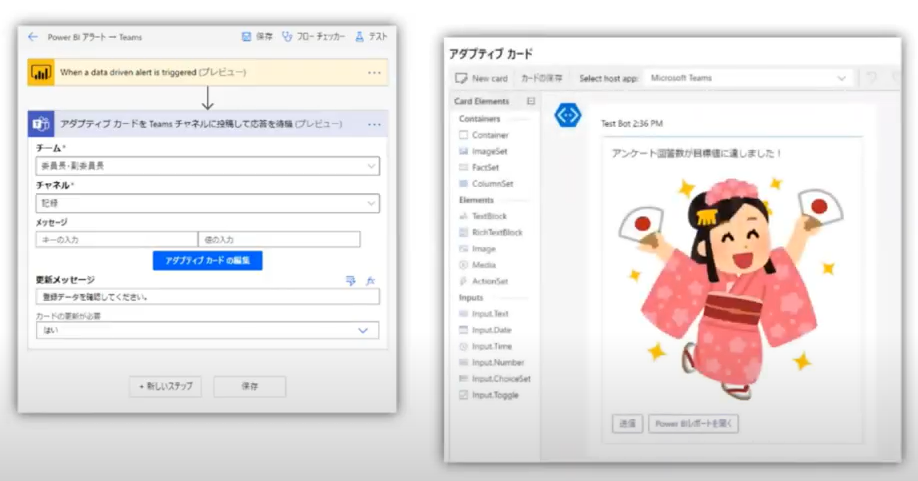Select the Input.Toggle element
This screenshot has width=918, height=481.
coord(489,396)
